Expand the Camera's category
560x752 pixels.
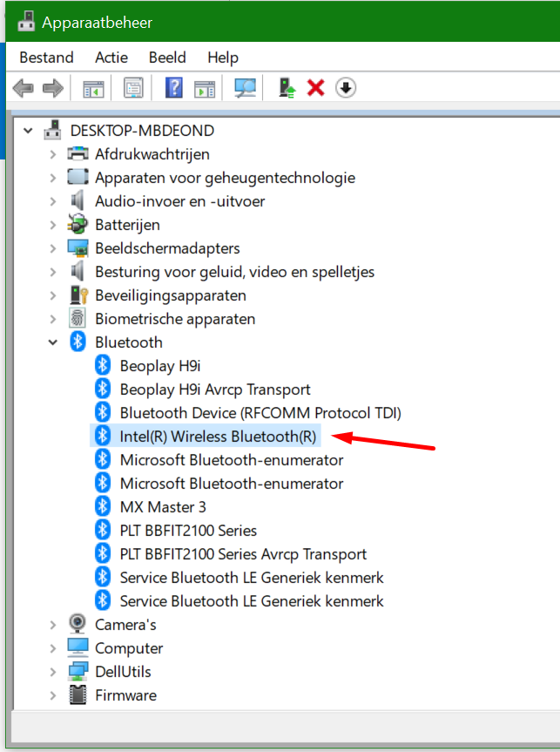point(53,625)
